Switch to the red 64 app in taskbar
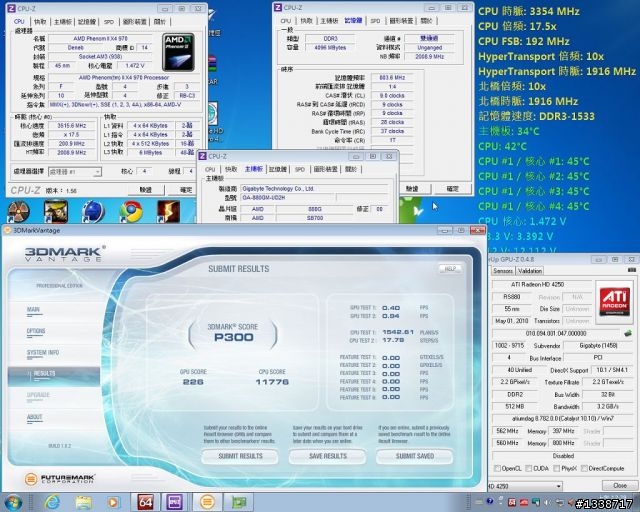This screenshot has height=512, width=640. coord(145,502)
